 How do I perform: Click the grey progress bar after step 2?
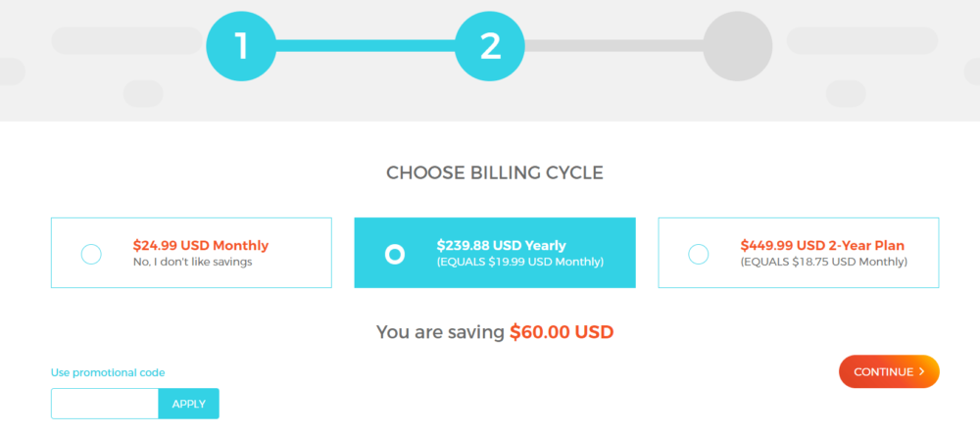(613, 46)
